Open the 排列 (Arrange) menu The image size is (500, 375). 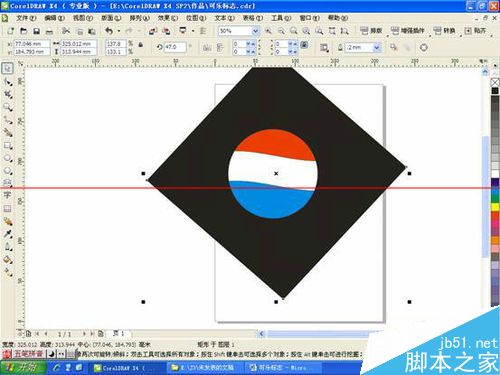139,18
